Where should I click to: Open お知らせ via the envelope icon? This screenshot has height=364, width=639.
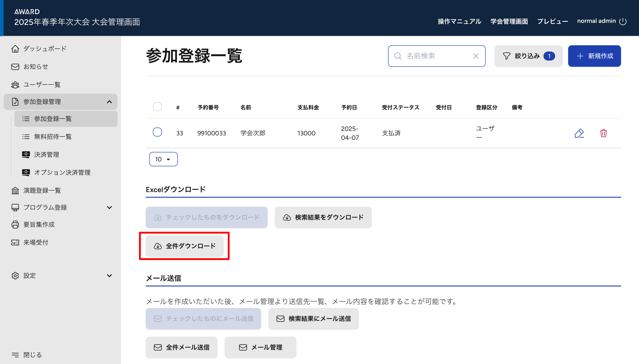(15, 67)
